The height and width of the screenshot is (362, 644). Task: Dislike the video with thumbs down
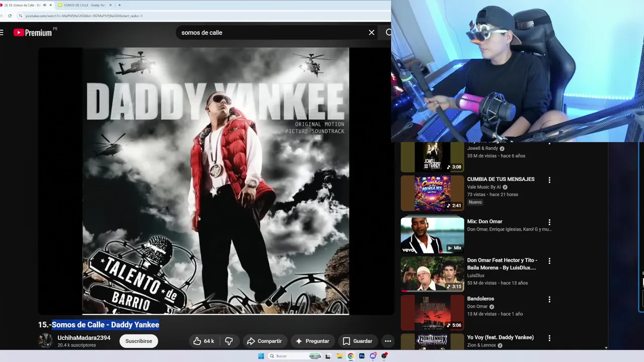click(x=229, y=341)
